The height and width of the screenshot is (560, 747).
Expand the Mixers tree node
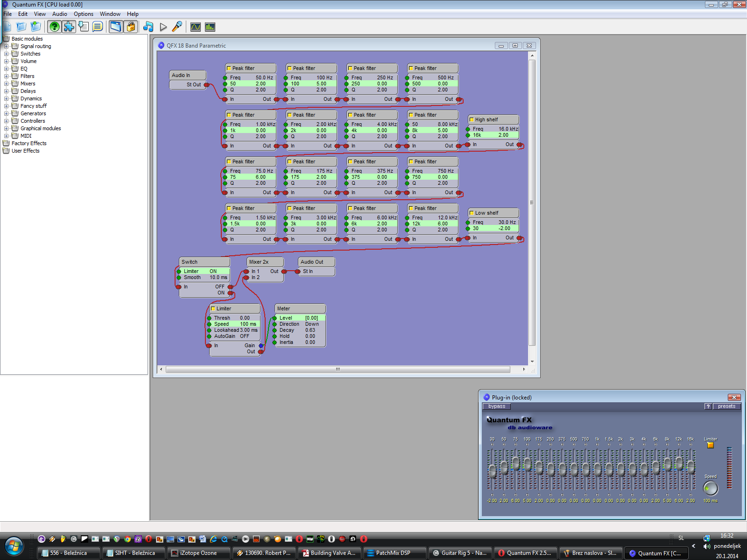[x=7, y=84]
